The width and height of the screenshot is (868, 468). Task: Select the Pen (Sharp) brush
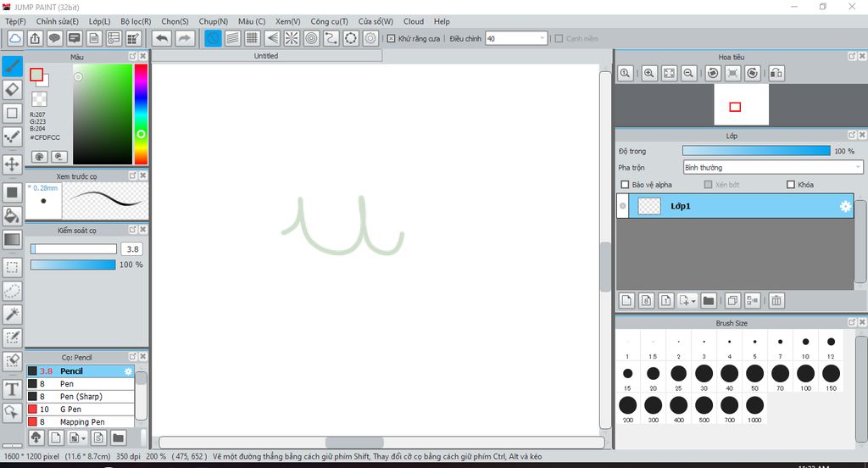(81, 397)
